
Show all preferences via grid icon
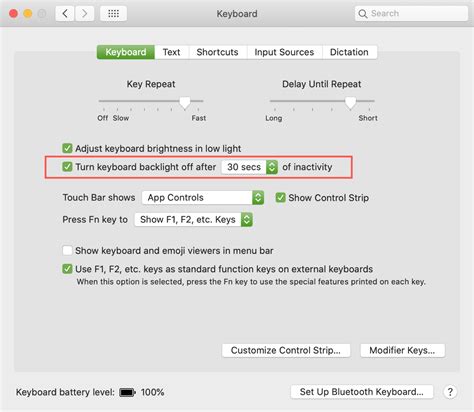coord(113,14)
